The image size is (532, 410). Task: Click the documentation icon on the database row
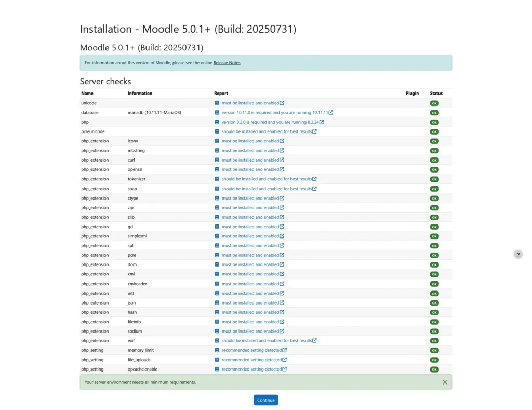click(217, 112)
